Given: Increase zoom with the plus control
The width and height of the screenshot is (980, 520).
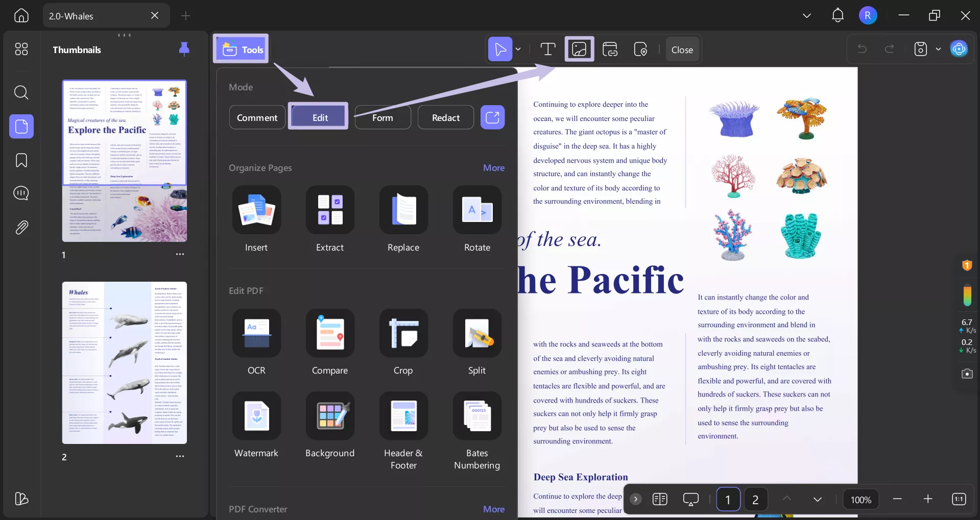Looking at the screenshot, I should coord(927,499).
